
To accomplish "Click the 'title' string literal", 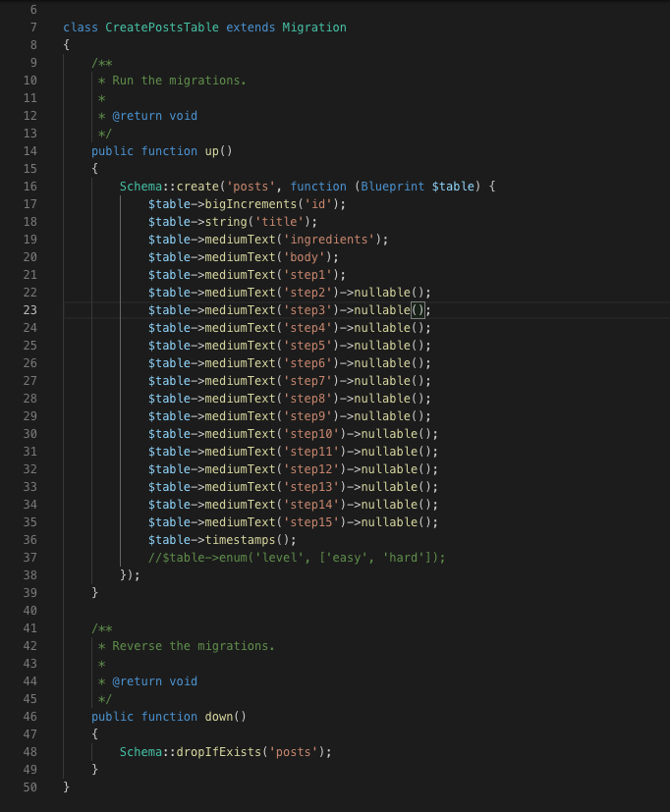I will [x=278, y=222].
